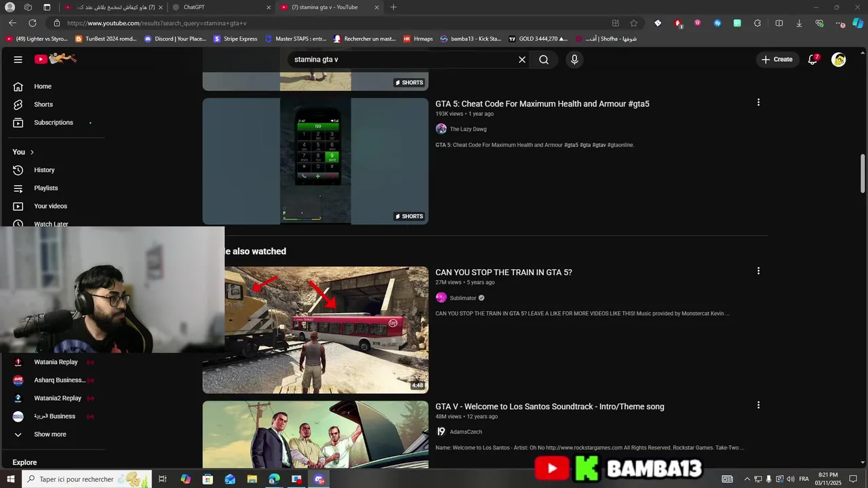Open GOLD 3 444,270 bookmark

(x=538, y=39)
